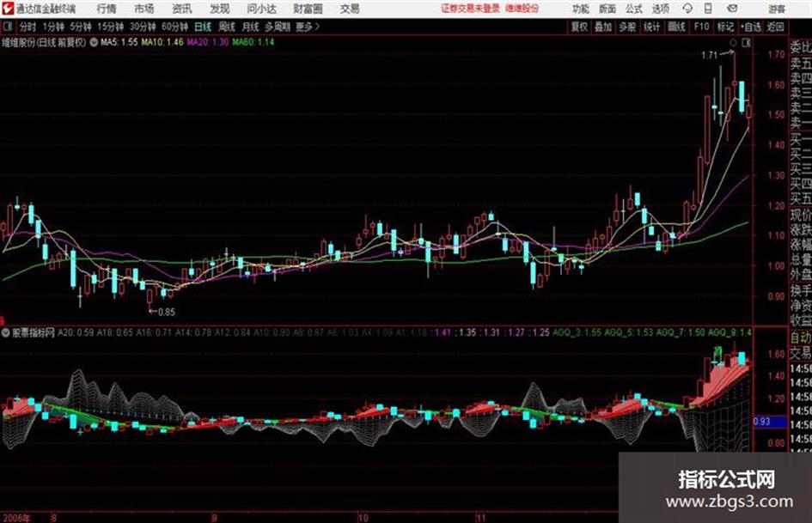Click the 画线 drawing toolbar button
Image resolution: width=812 pixels, height=523 pixels.
click(676, 27)
